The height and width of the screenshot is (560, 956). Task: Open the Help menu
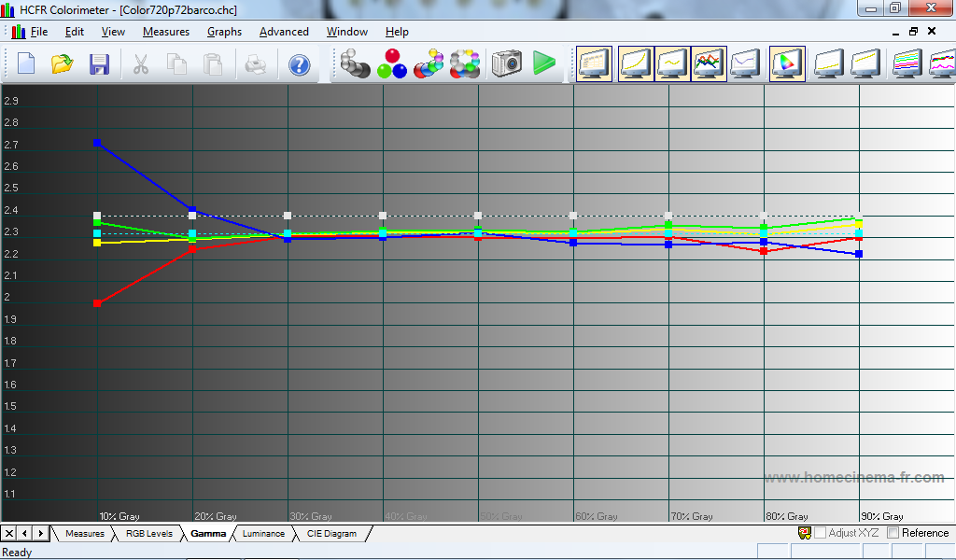(x=397, y=32)
